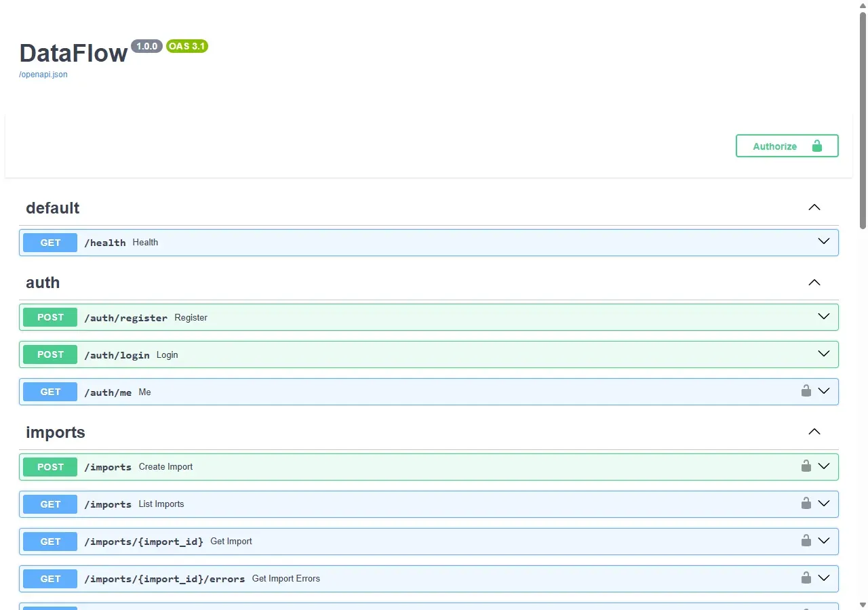Click the GET badge for /auth/me
The image size is (868, 610).
(50, 392)
